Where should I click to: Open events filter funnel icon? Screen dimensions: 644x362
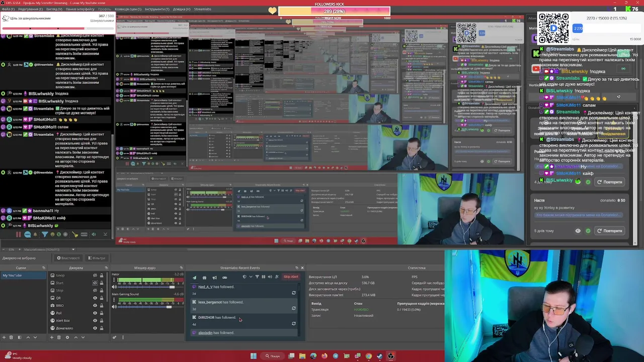(x=257, y=277)
